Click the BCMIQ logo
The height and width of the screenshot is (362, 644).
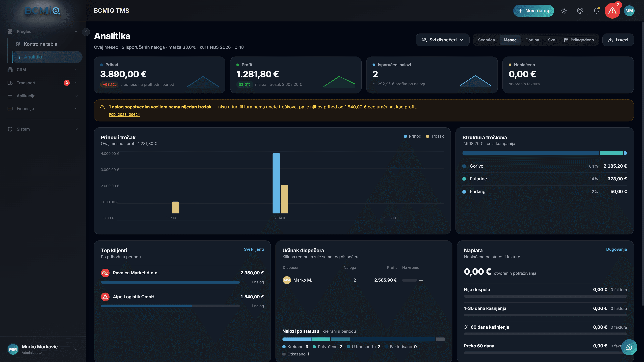point(43,11)
